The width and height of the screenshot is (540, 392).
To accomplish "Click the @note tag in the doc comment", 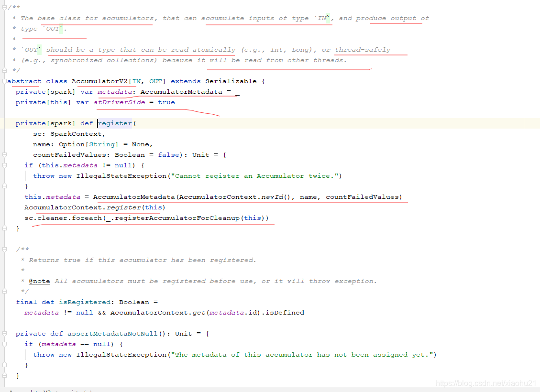I will (39, 281).
